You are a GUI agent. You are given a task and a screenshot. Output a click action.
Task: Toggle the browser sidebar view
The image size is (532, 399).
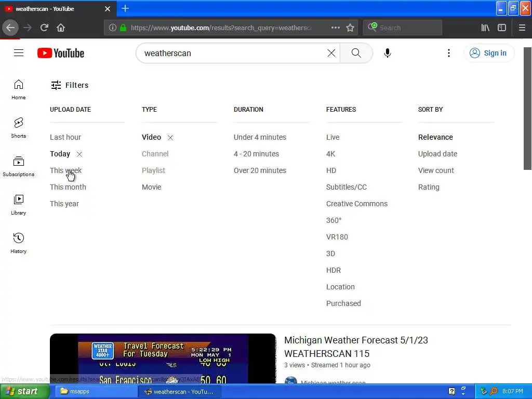coord(502,28)
